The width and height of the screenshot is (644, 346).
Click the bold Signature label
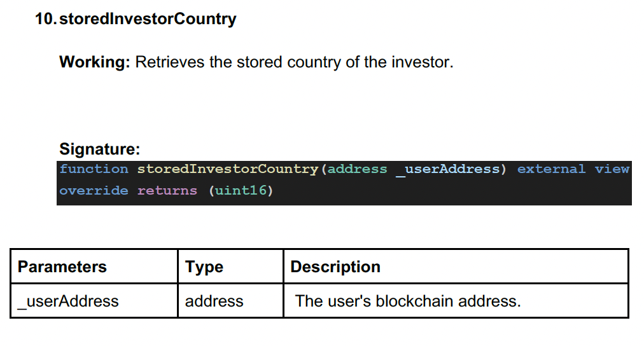tap(99, 149)
